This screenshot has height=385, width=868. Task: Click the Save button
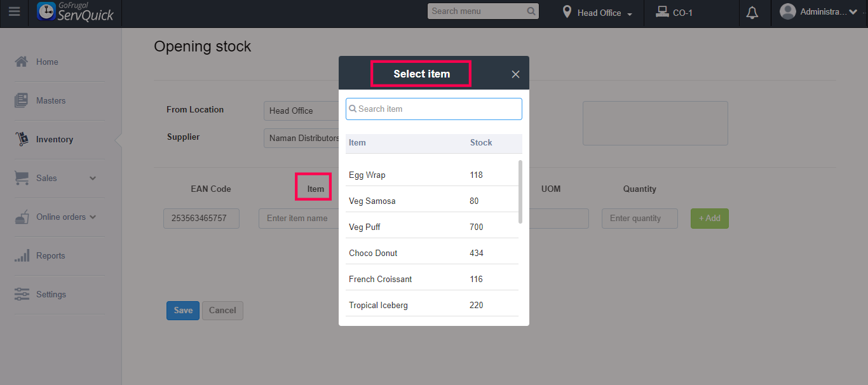(183, 310)
